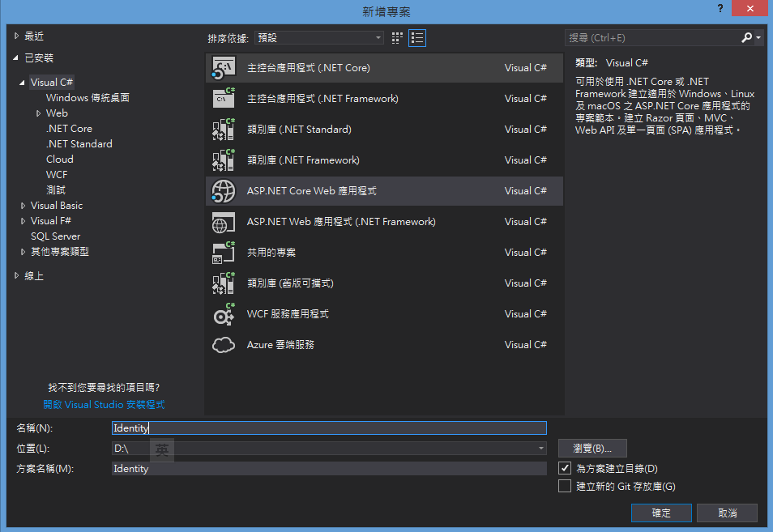Expand the Visual Basic node
Image resolution: width=773 pixels, height=532 pixels.
23,206
